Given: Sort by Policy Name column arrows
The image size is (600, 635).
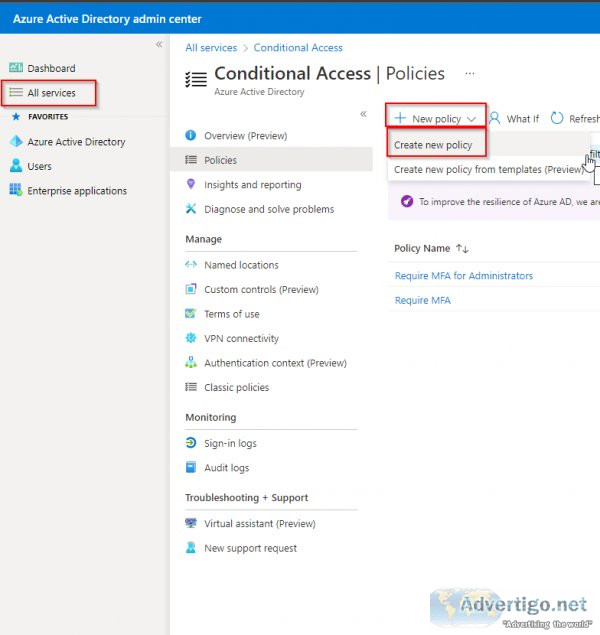Looking at the screenshot, I should [462, 248].
